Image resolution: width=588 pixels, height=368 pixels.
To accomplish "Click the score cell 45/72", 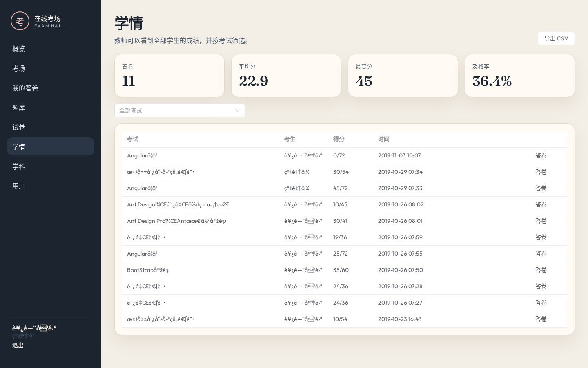I will (x=341, y=188).
